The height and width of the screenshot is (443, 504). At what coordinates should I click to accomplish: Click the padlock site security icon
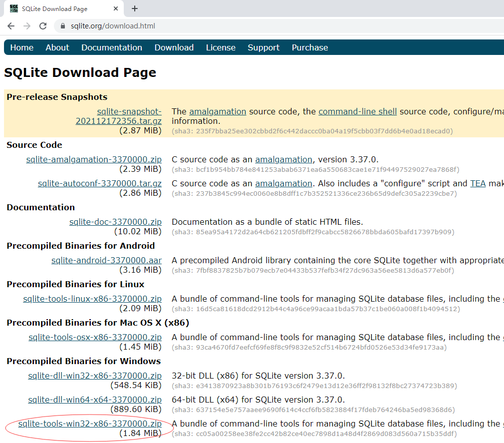[x=63, y=26]
